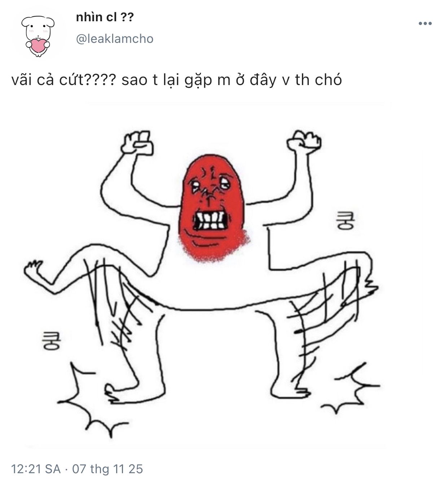This screenshot has width=448, height=484.
Task: Click the word "chó" ending the tweet
Action: pyautogui.click(x=328, y=80)
